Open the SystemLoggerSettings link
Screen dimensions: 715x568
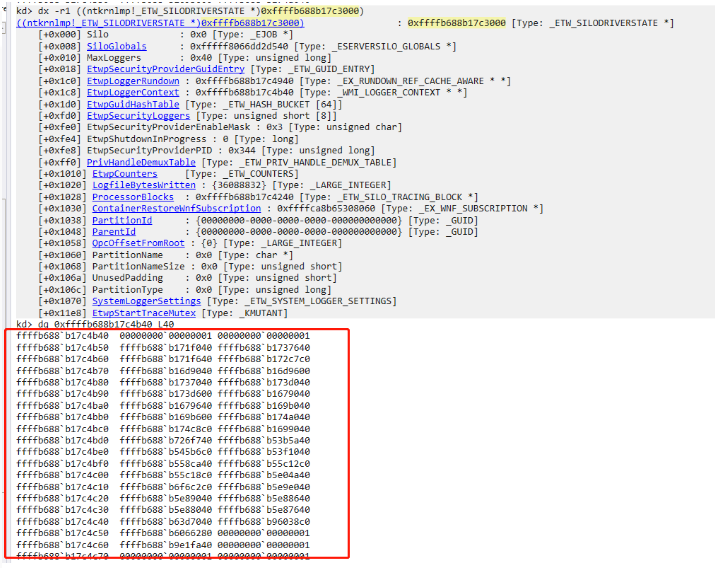pos(146,301)
